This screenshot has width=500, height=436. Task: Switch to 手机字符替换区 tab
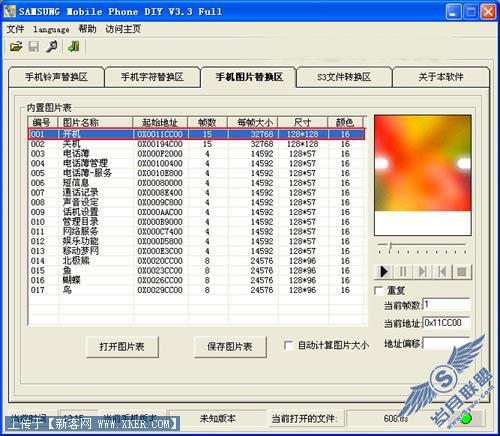point(152,77)
